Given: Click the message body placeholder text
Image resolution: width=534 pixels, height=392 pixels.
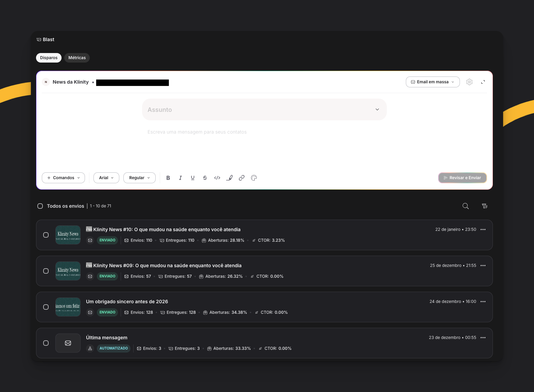Looking at the screenshot, I should [x=197, y=132].
